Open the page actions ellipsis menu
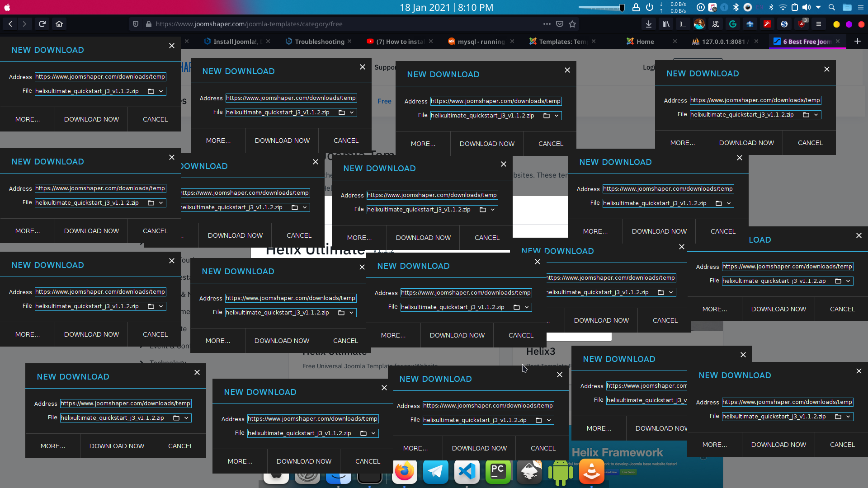 pos(547,24)
